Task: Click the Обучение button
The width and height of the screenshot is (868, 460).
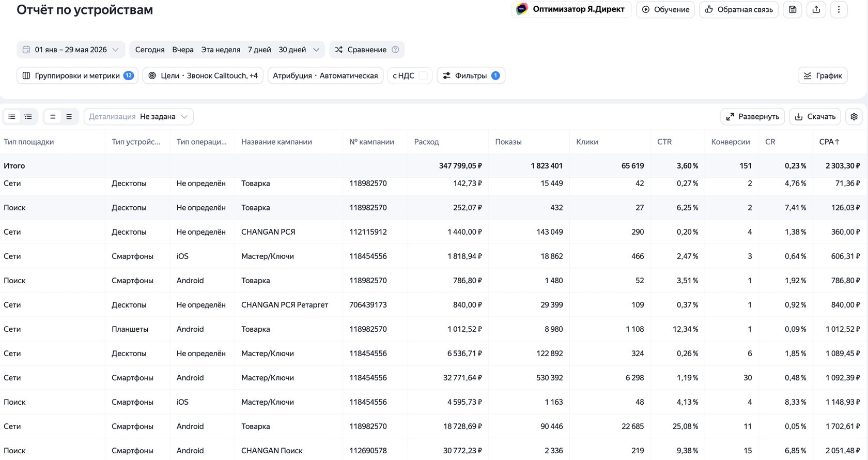Action: click(665, 9)
